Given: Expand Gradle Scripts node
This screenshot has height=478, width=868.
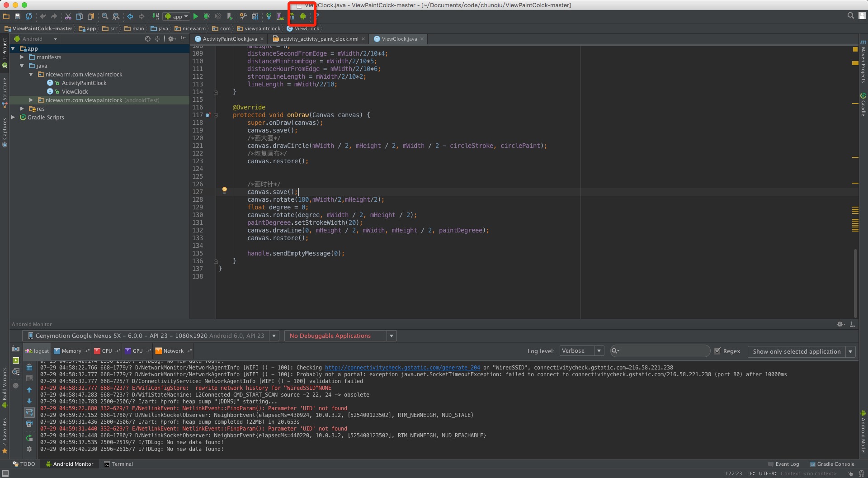Looking at the screenshot, I should [13, 118].
